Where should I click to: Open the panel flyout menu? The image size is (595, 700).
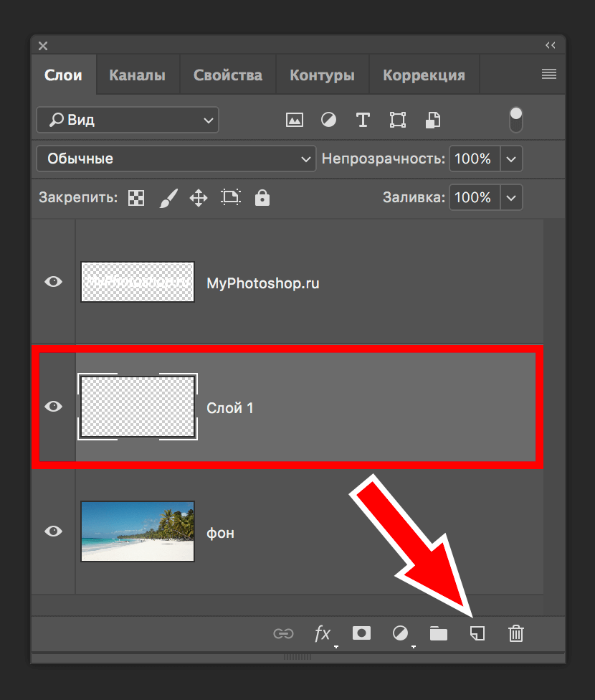point(549,74)
